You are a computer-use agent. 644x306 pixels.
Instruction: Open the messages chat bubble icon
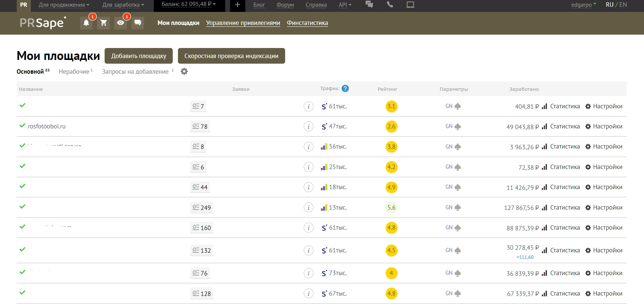[x=138, y=23]
